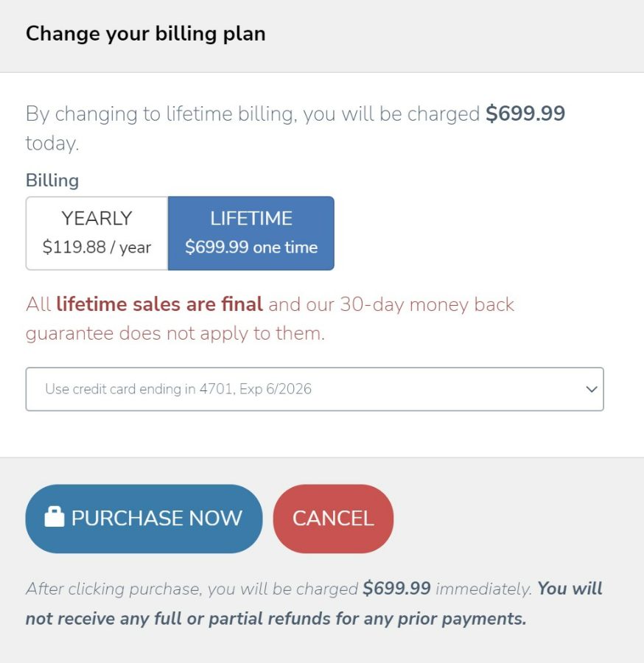Select the YEARLY billing option

(97, 233)
